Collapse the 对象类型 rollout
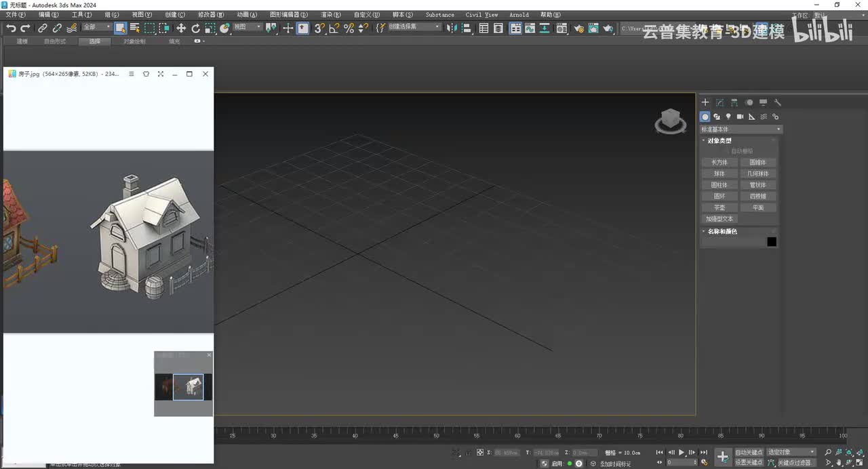 719,141
